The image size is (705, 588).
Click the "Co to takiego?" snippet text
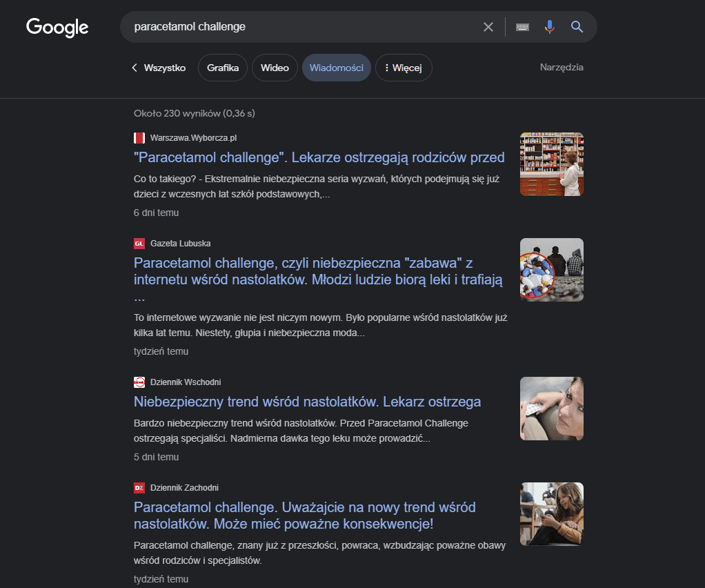[317, 187]
